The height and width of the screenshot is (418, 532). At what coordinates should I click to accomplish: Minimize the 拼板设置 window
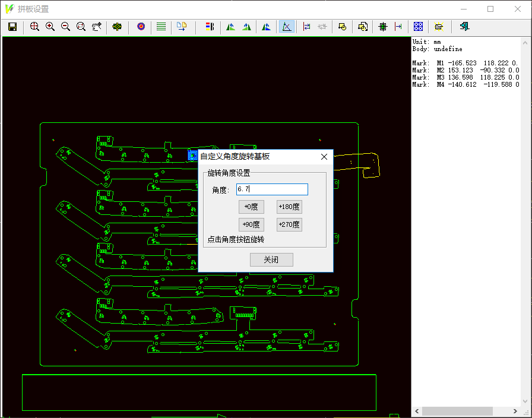(464, 9)
